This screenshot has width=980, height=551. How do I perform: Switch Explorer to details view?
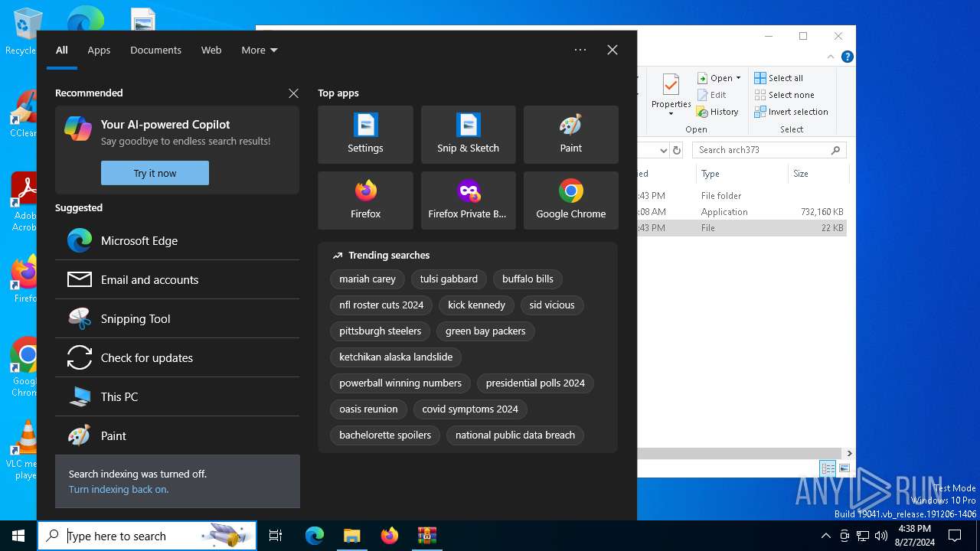pos(828,468)
